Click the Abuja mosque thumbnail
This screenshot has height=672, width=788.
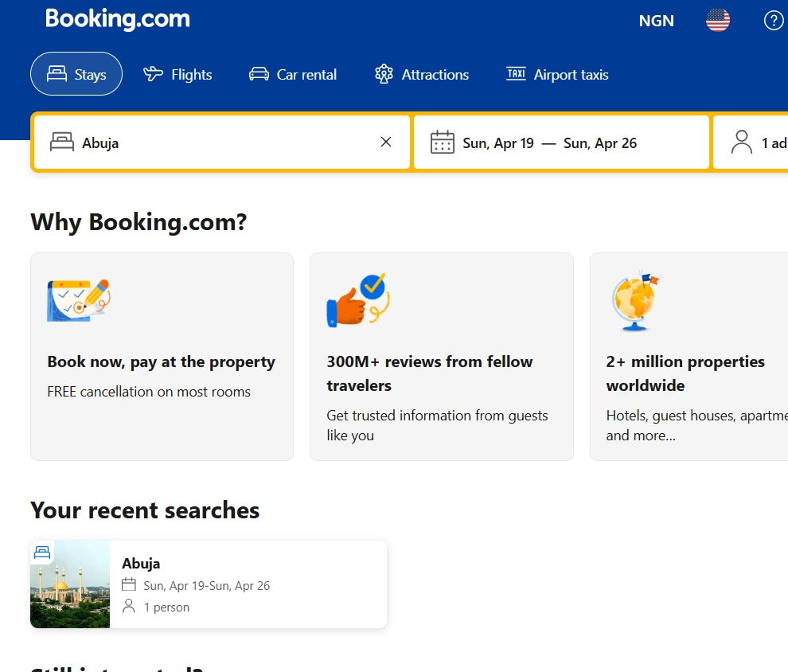click(x=70, y=584)
